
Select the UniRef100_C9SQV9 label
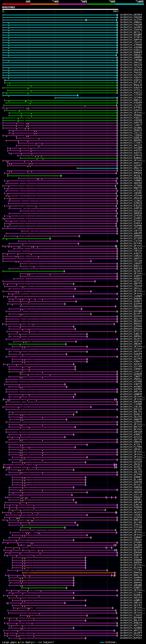[131, 170]
